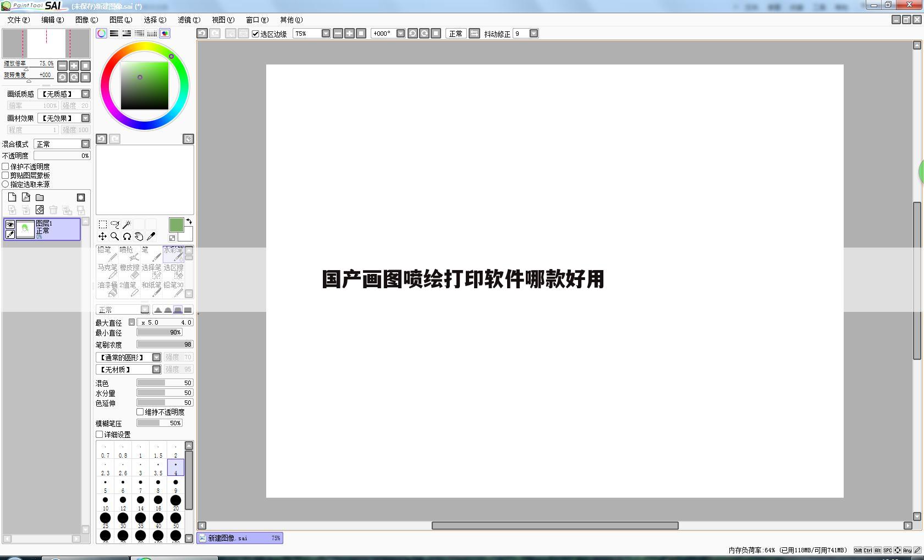Open the 编辑 menu
This screenshot has width=924, height=560.
point(52,20)
